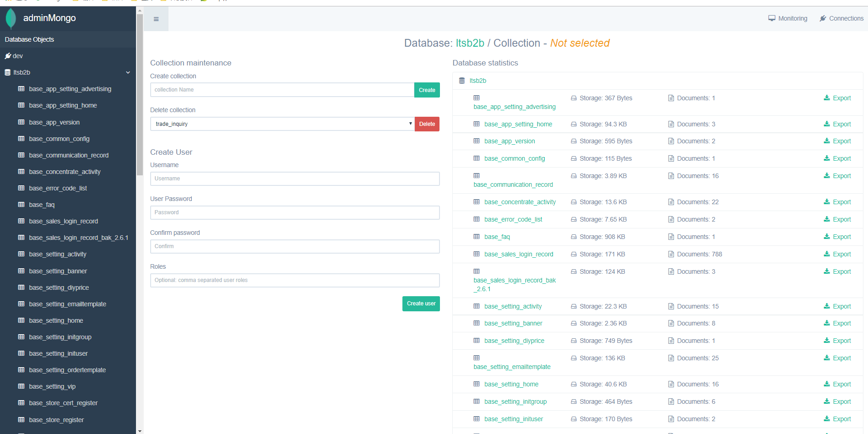The width and height of the screenshot is (868, 434).
Task: Click the Username input field
Action: tap(295, 179)
